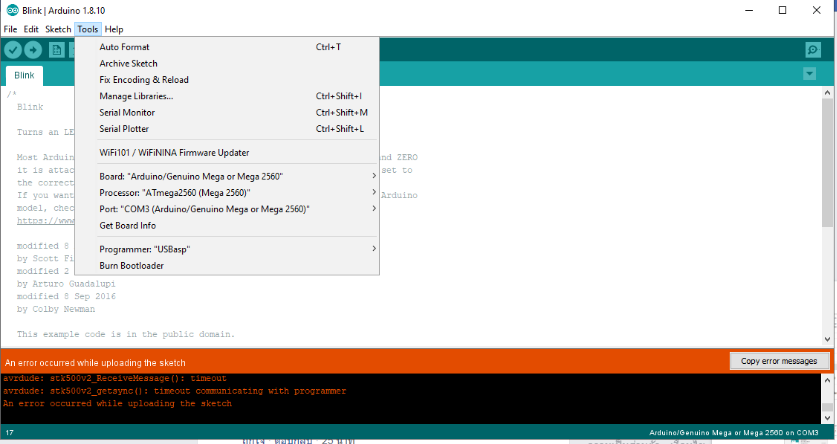837x444 pixels.
Task: Click 'An error occurred' orange status message
Action: tap(96, 363)
